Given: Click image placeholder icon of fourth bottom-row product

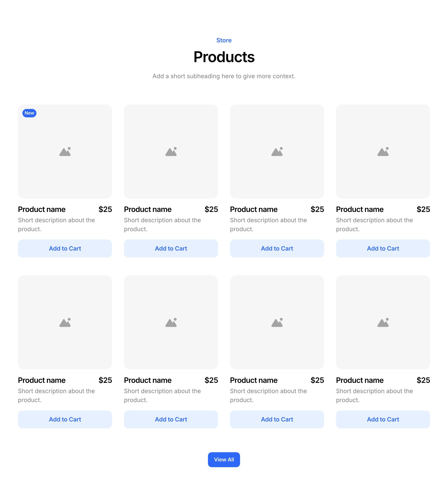Looking at the screenshot, I should (x=383, y=323).
